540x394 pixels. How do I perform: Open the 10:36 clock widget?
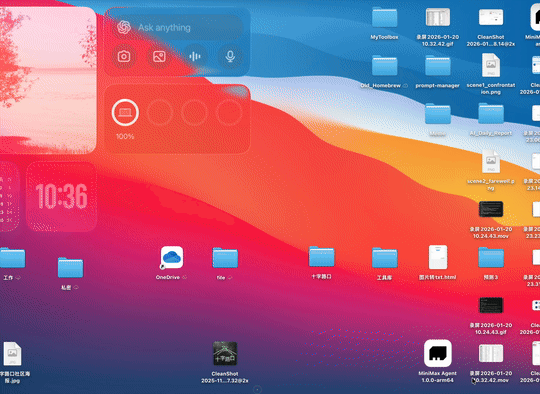point(61,196)
